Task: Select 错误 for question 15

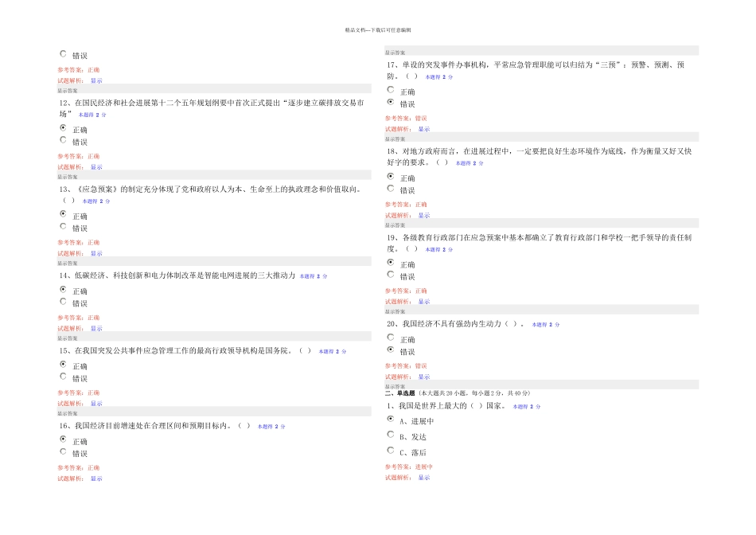Action: pyautogui.click(x=63, y=377)
